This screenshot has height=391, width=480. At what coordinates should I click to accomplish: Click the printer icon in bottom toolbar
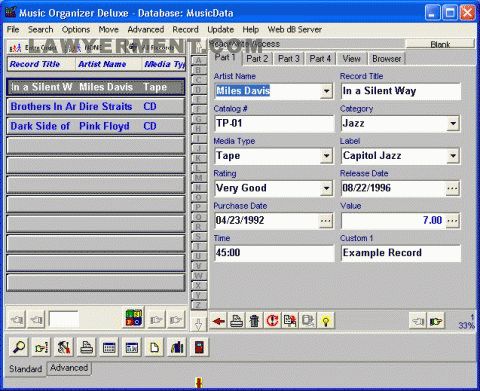tap(87, 347)
